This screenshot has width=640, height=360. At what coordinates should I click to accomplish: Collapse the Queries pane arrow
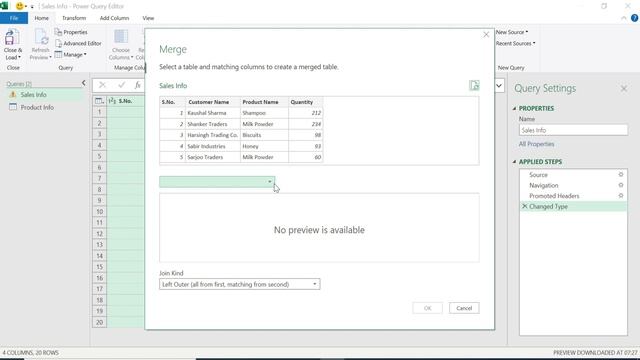click(x=84, y=83)
